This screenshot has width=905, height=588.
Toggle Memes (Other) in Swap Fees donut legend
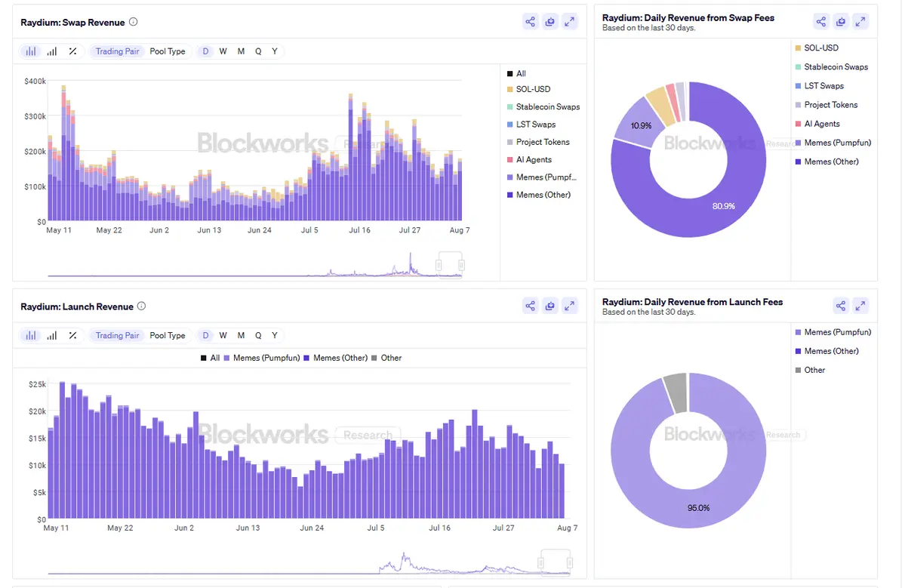click(x=827, y=162)
